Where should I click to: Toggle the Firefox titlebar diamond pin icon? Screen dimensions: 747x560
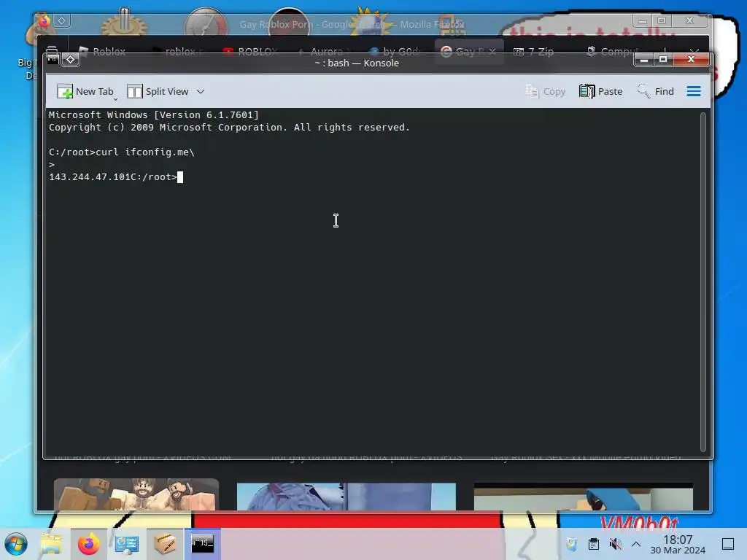pos(61,20)
